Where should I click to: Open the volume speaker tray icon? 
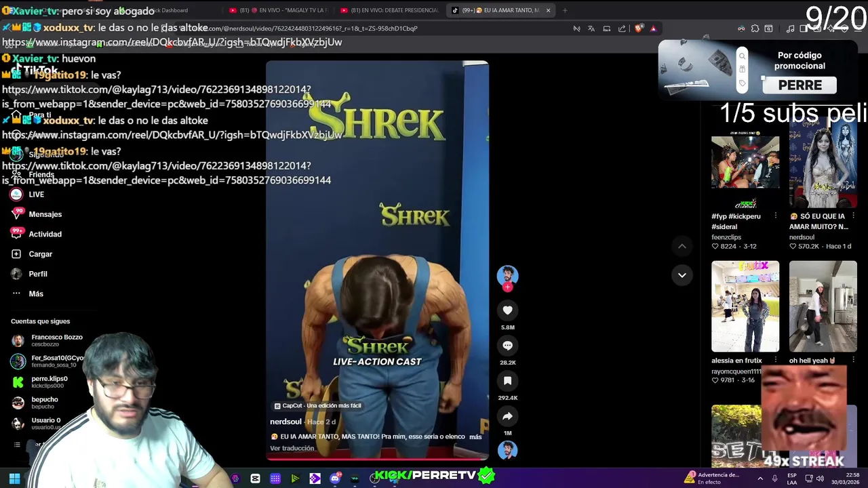point(820,479)
